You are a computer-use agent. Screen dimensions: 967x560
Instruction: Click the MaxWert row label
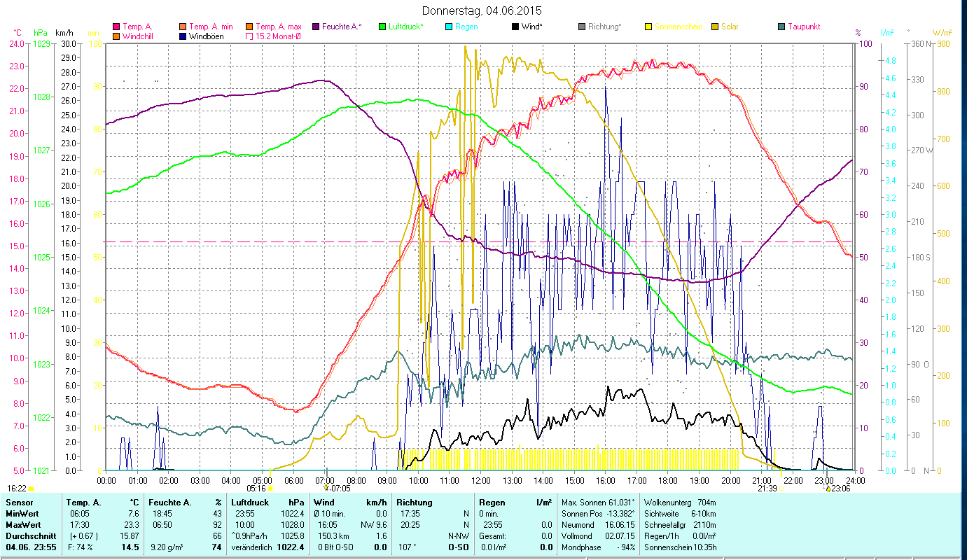(24, 524)
